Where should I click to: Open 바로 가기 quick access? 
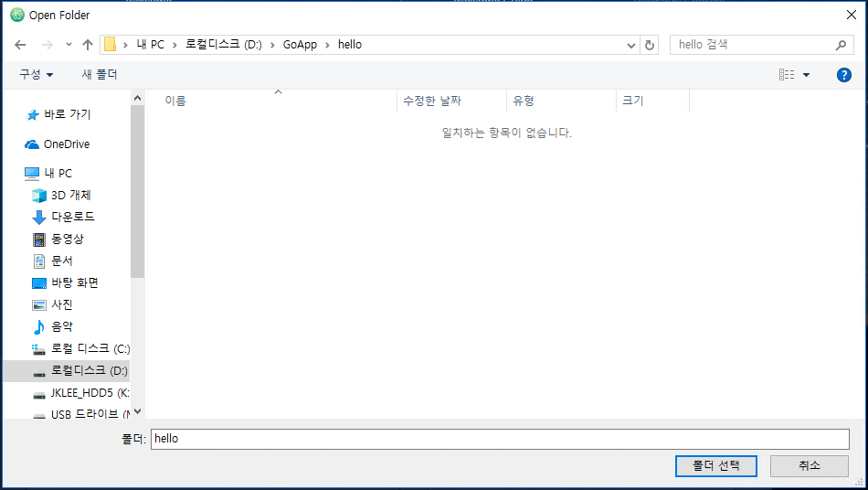click(x=67, y=115)
